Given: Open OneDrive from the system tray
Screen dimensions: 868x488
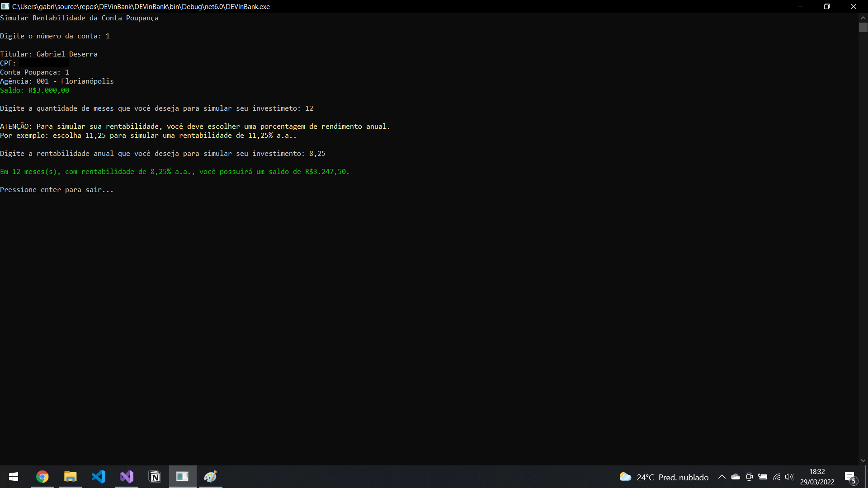Looking at the screenshot, I should pyautogui.click(x=736, y=477).
